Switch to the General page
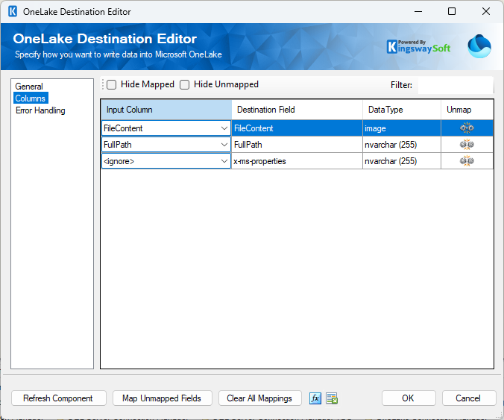Screen dimensions: 504x420 (x=29, y=87)
